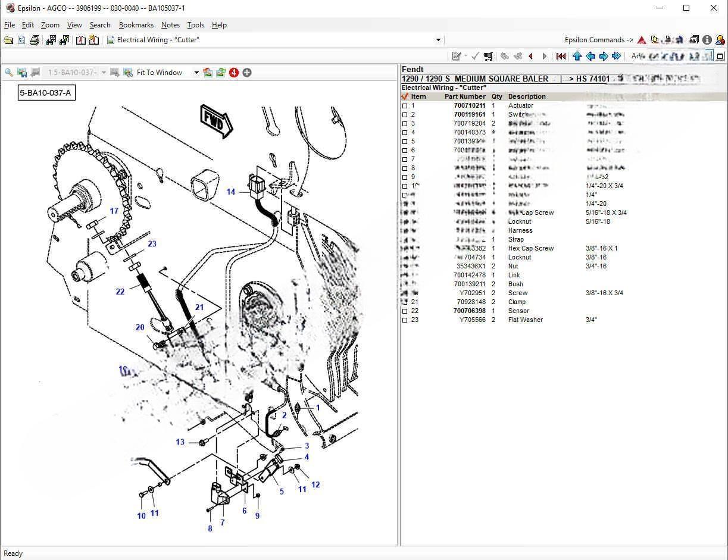The height and width of the screenshot is (560, 728).
Task: Click the save image icon above diagram
Action: (x=22, y=73)
